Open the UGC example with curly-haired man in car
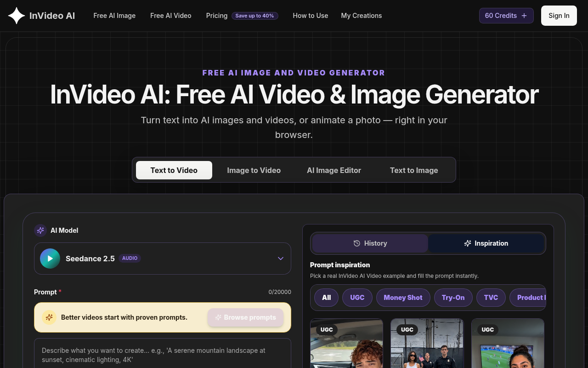588x368 pixels. pos(347,343)
